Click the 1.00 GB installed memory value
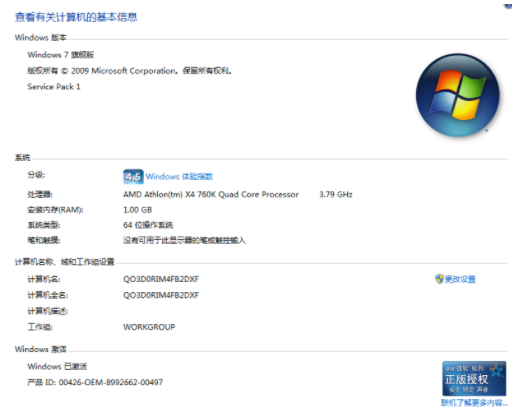512x417 pixels. point(138,210)
